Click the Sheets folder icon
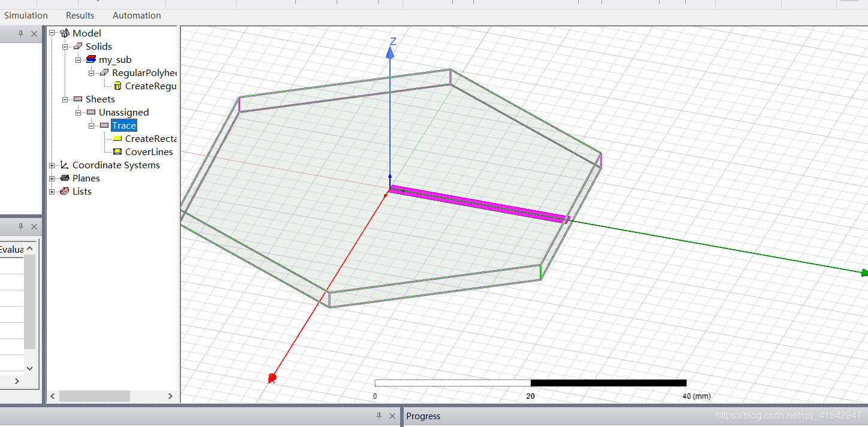868x427 pixels. [78, 99]
